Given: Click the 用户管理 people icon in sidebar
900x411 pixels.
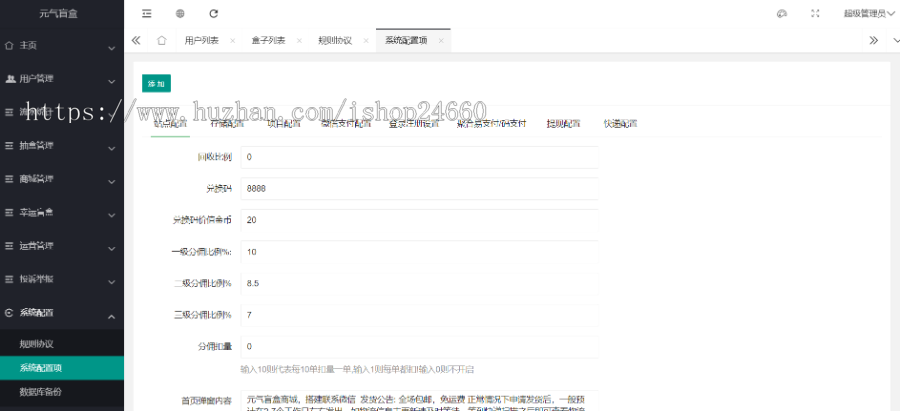Looking at the screenshot, I should (10, 79).
